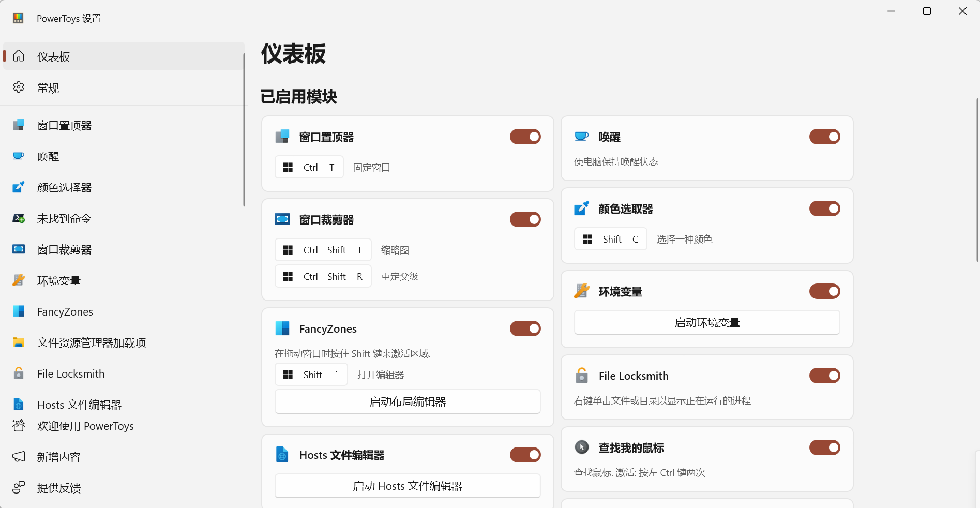The image size is (980, 508).
Task: Click Win Ctrl Shift T 缩略图 shortcut
Action: pyautogui.click(x=323, y=250)
